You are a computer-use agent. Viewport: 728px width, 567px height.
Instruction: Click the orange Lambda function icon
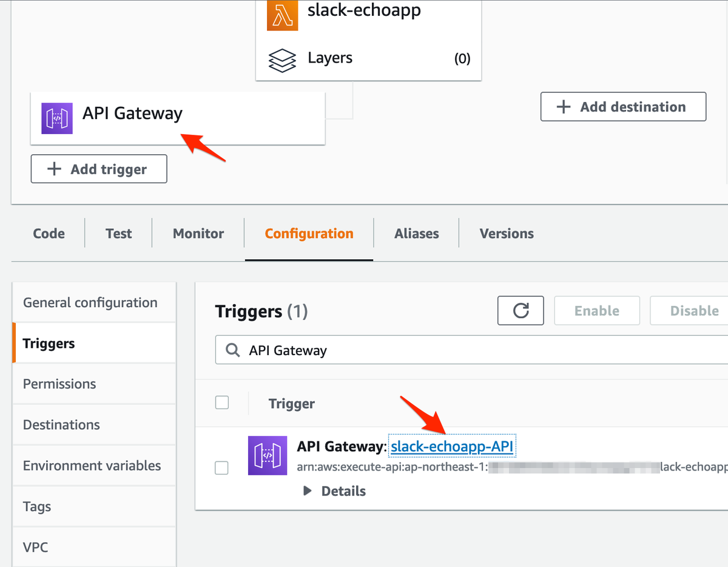[282, 15]
